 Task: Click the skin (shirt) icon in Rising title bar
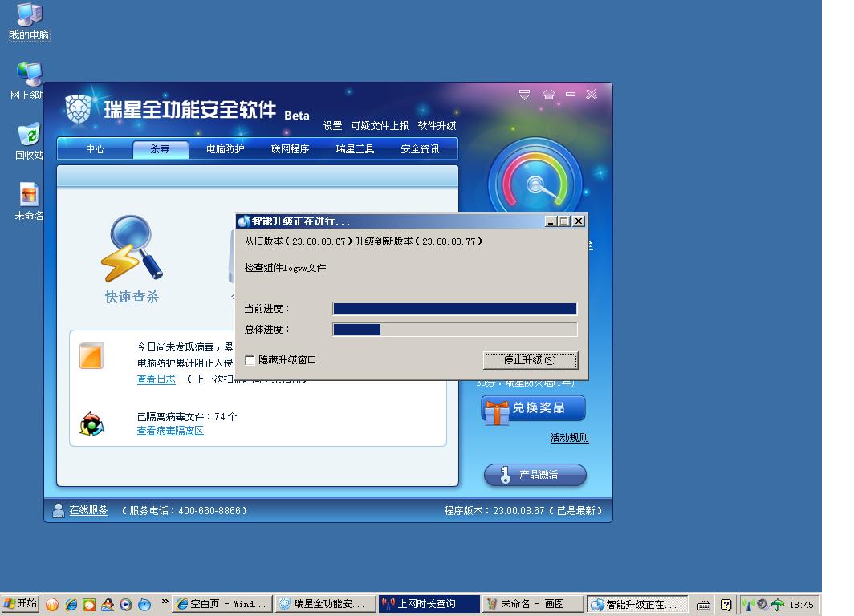tap(548, 95)
